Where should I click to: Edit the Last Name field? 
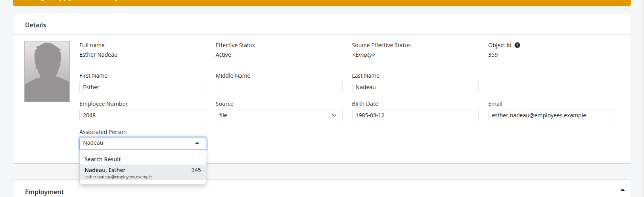[x=415, y=87]
